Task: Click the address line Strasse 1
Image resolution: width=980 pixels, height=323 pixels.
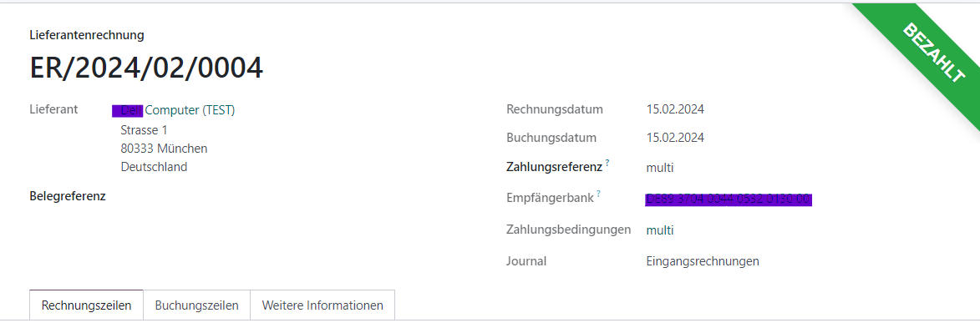Action: [x=144, y=130]
